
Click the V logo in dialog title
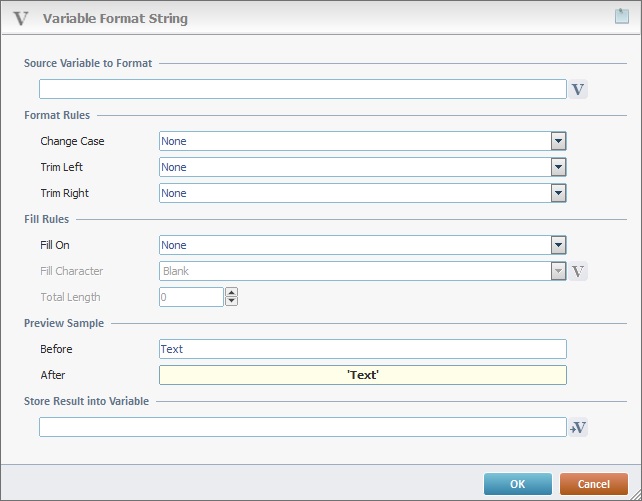pos(20,18)
